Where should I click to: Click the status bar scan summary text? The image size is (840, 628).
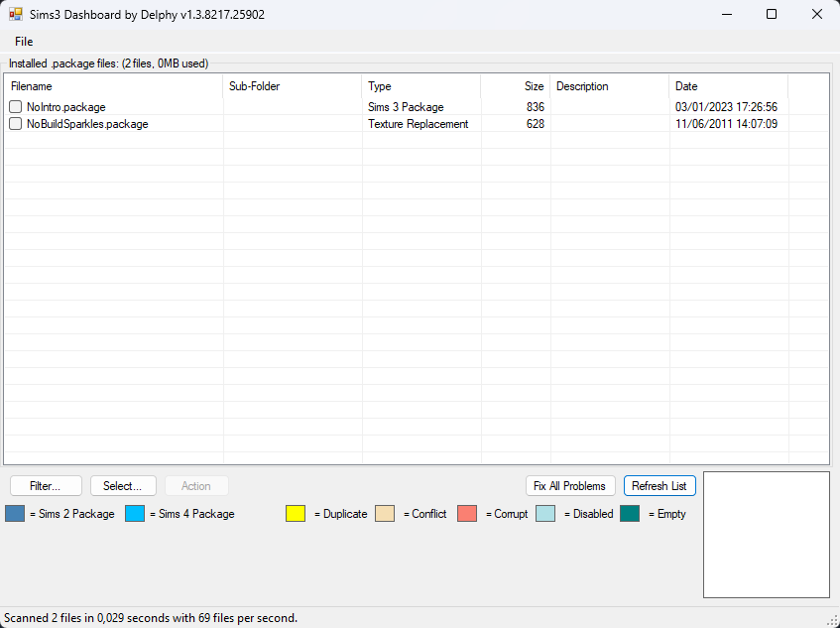coord(151,618)
